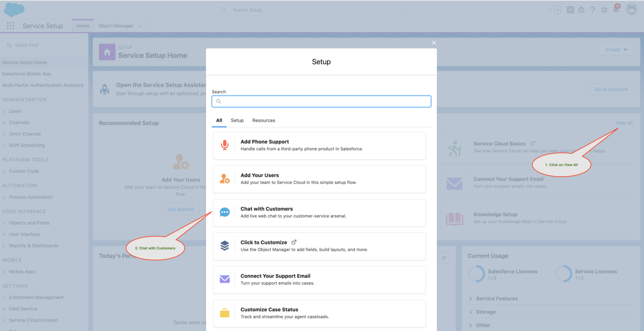
Task: Open Chat with Customers chat bubble icon
Action: (225, 212)
